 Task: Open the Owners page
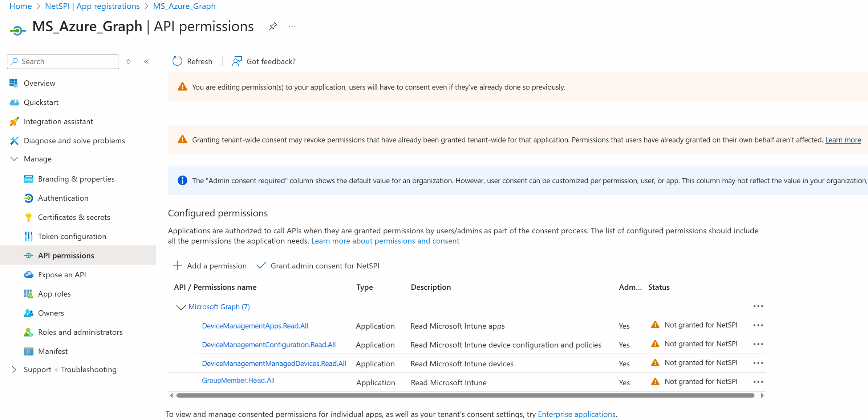tap(51, 313)
